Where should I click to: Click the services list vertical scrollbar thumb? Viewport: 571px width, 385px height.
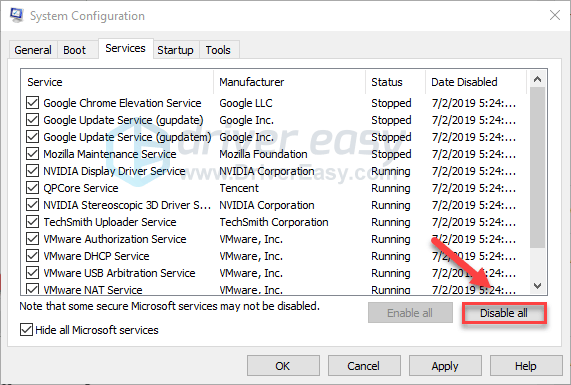pyautogui.click(x=537, y=168)
